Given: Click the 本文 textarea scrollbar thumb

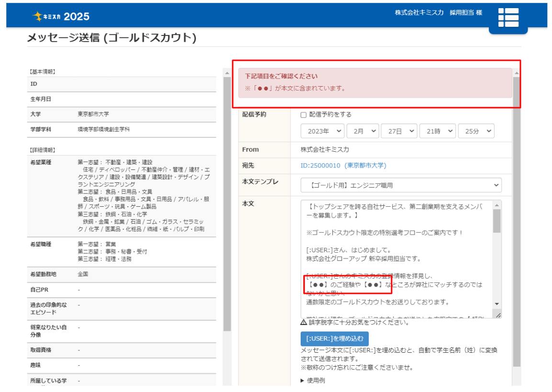Looking at the screenshot, I should pos(497,221).
